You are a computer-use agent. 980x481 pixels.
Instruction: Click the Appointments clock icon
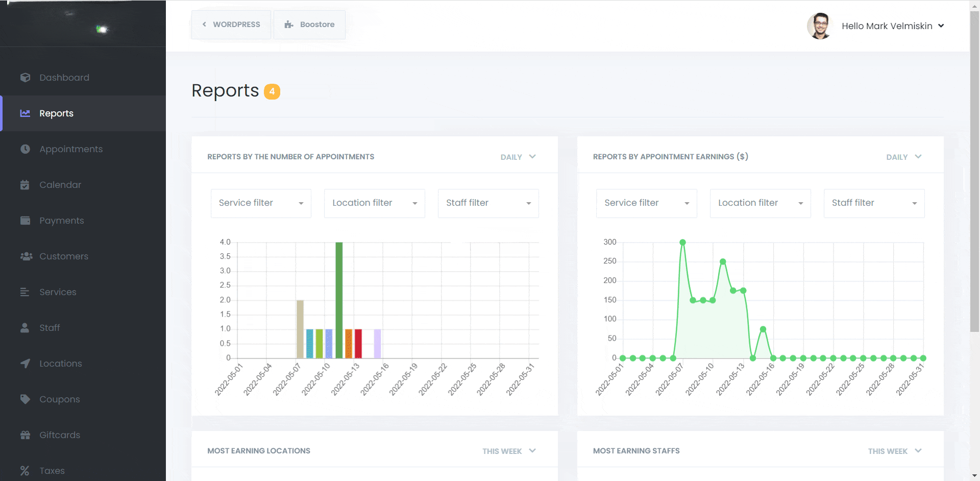pyautogui.click(x=25, y=149)
